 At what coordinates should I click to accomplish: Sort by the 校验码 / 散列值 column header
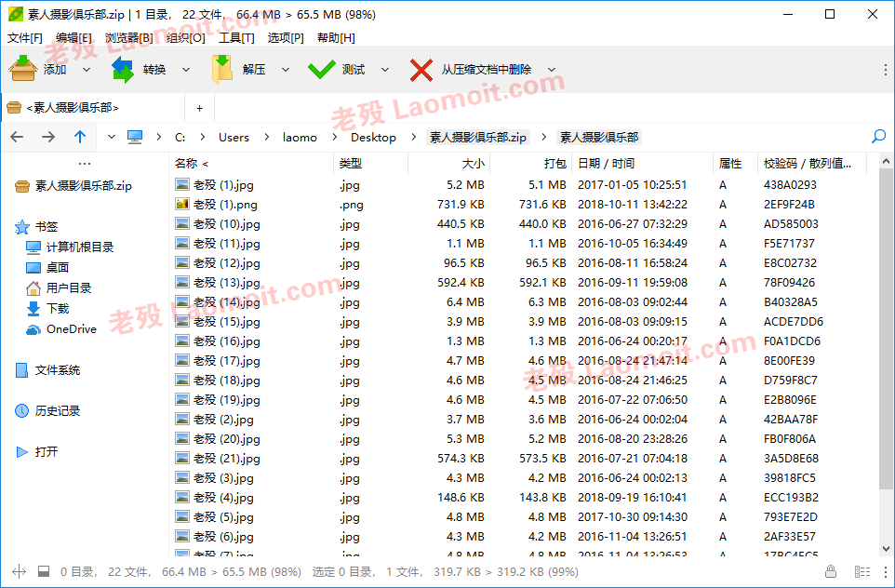pyautogui.click(x=812, y=164)
